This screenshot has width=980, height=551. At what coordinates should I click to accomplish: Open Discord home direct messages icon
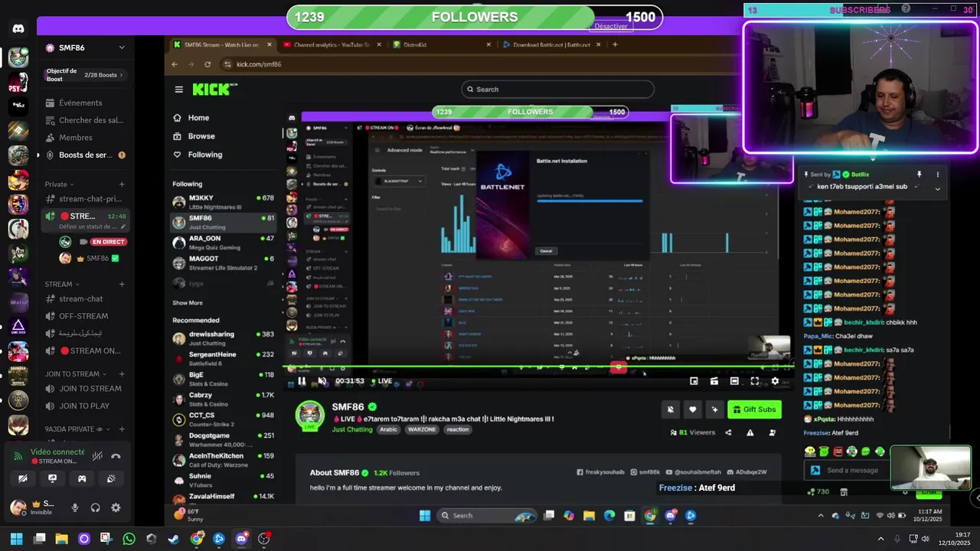(18, 28)
